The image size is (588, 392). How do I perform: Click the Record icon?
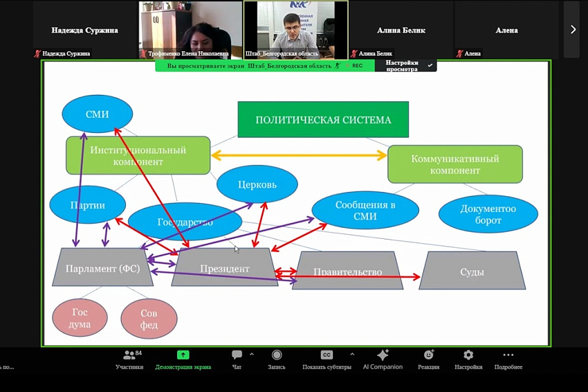coord(277,355)
